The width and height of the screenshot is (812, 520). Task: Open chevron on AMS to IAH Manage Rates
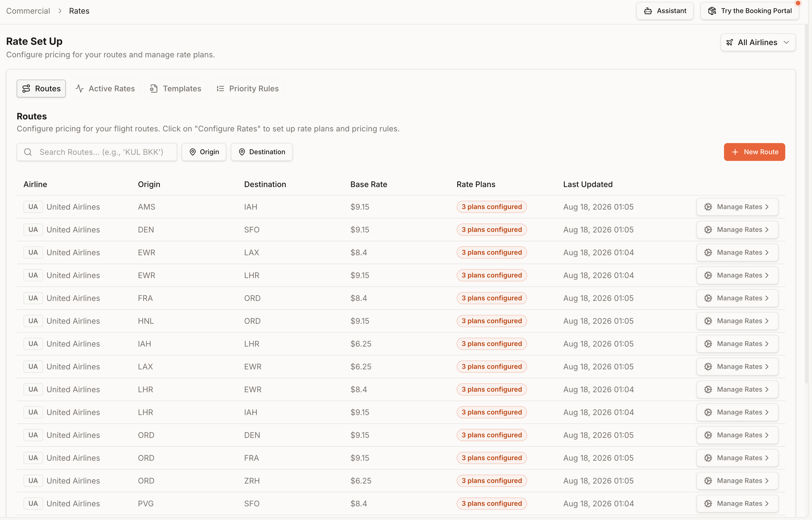tap(767, 207)
